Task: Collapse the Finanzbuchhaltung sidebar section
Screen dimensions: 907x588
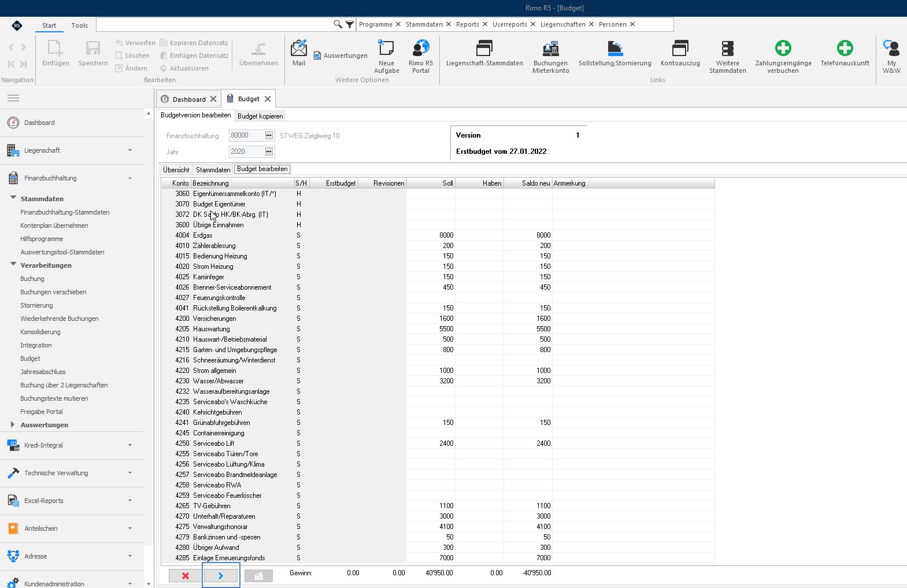Action: click(x=72, y=178)
